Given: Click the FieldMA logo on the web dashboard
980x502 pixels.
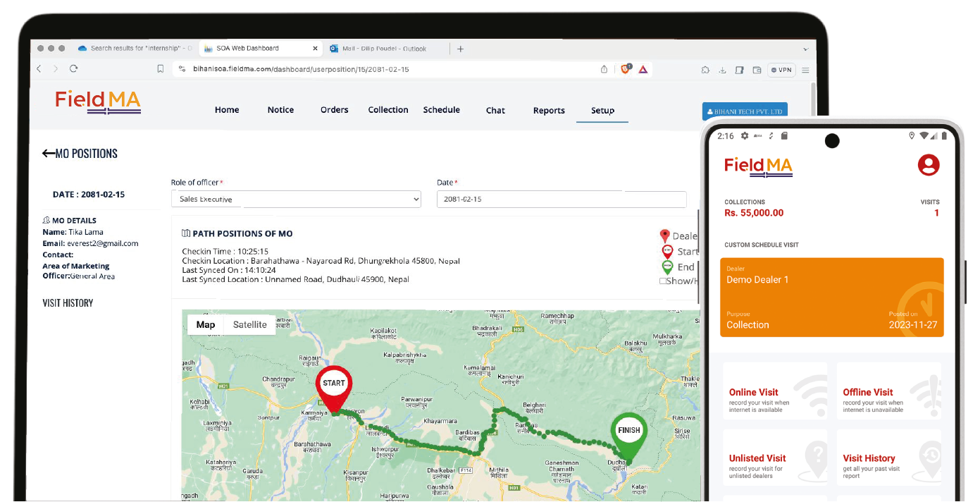Looking at the screenshot, I should (x=98, y=101).
